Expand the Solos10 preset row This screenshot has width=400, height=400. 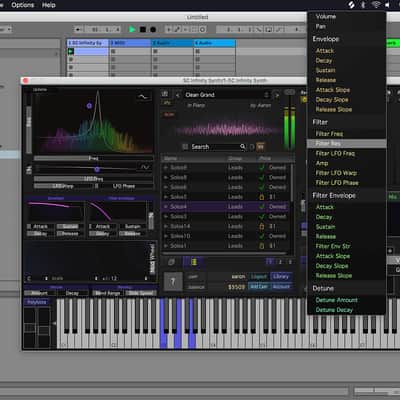coord(165,236)
